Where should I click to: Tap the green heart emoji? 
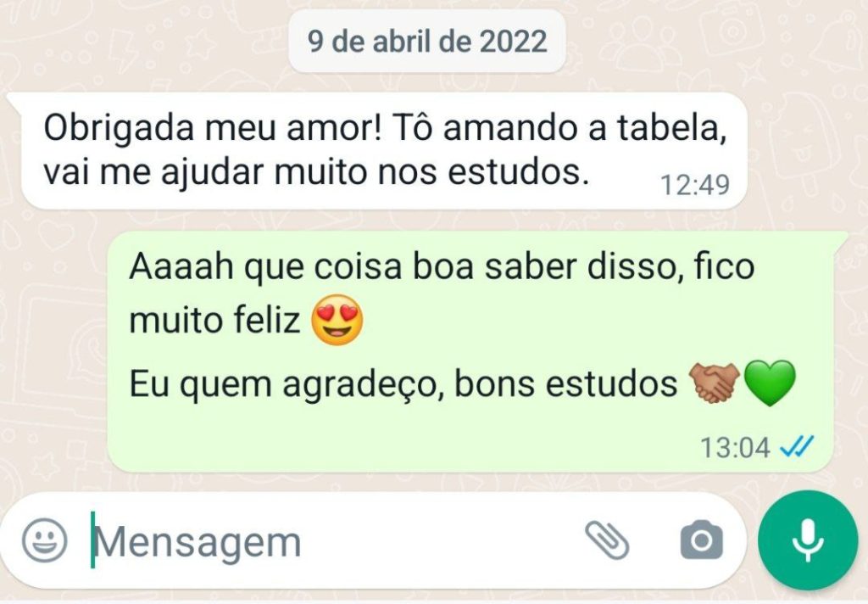(770, 383)
